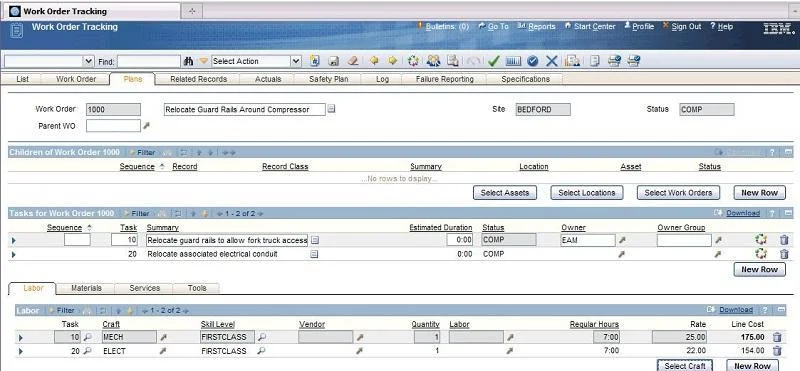Collapse the Tasks for Work Order section
Viewport: 800px width, 371px height.
[x=788, y=213]
